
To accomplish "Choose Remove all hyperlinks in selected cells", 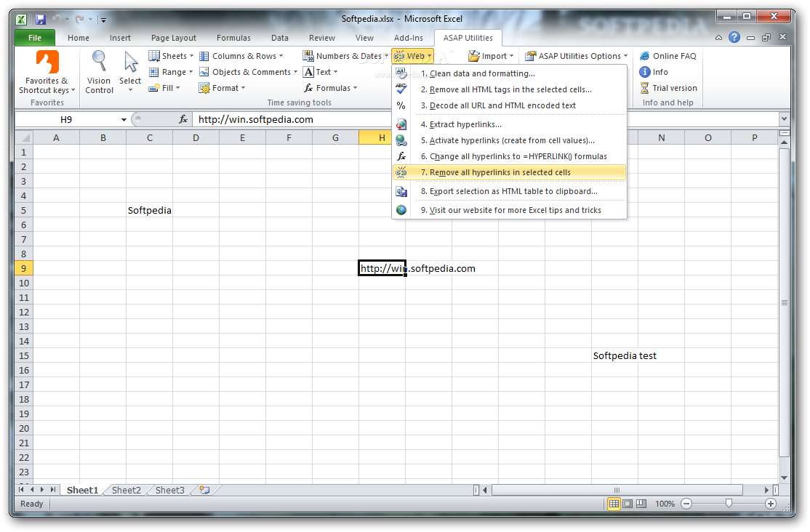I will 510,172.
